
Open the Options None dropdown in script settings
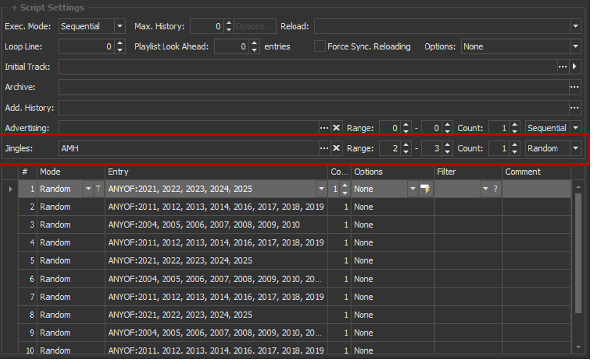[575, 47]
